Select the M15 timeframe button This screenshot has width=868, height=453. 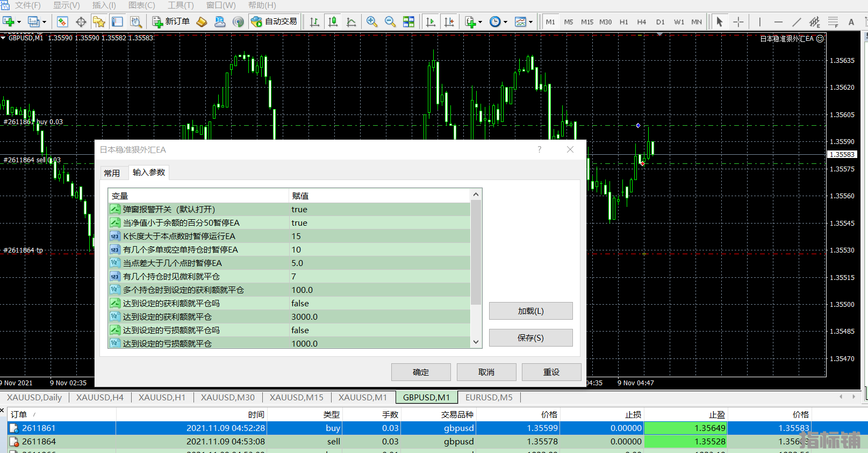[587, 22]
